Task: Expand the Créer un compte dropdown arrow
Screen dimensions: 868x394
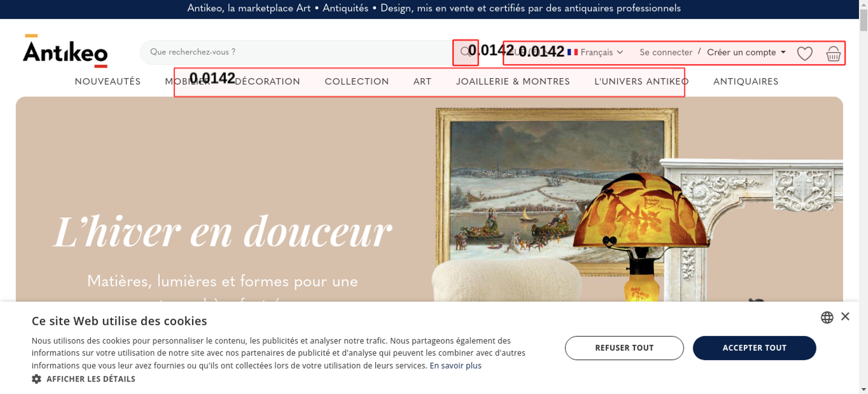Action: [x=783, y=52]
